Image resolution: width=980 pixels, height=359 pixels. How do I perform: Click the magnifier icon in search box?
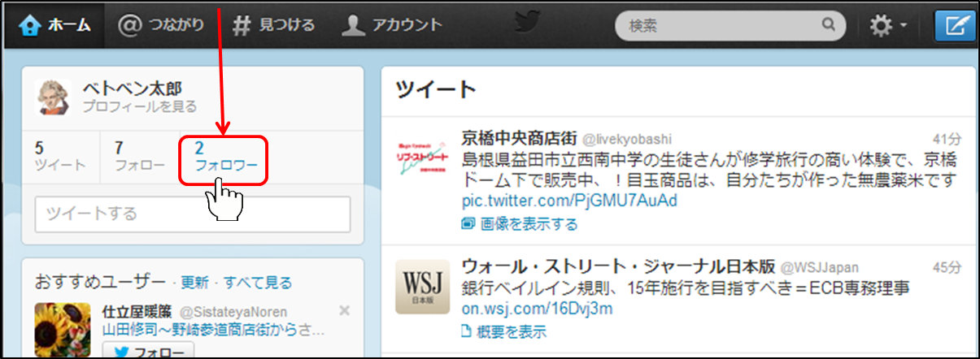[828, 25]
